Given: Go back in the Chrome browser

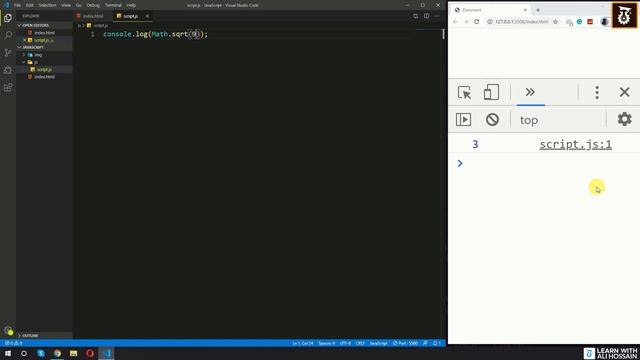Looking at the screenshot, I should tap(456, 22).
